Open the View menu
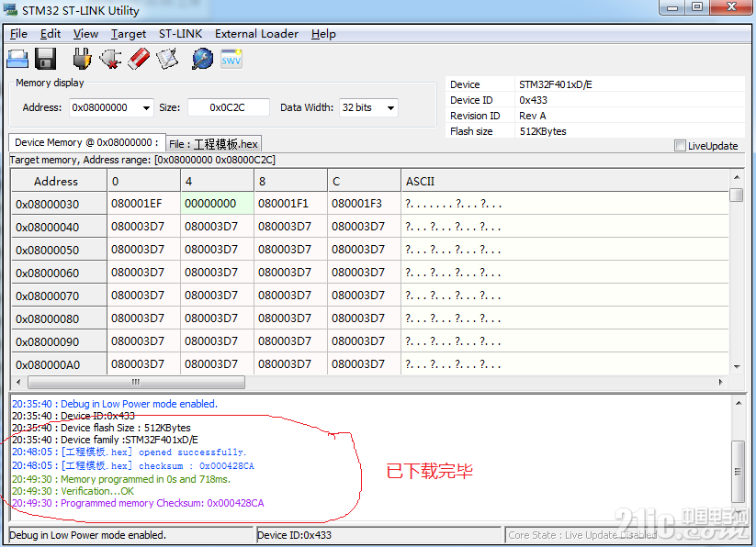The height and width of the screenshot is (547, 756). 85,34
